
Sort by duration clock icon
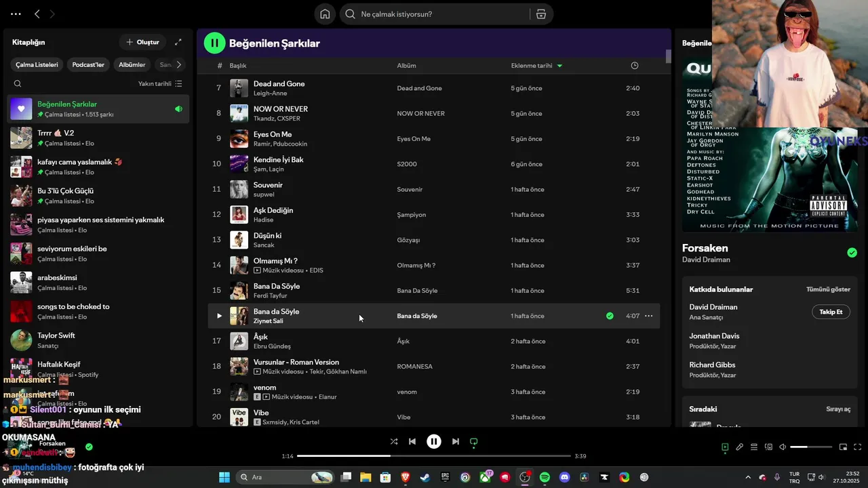[x=635, y=66]
